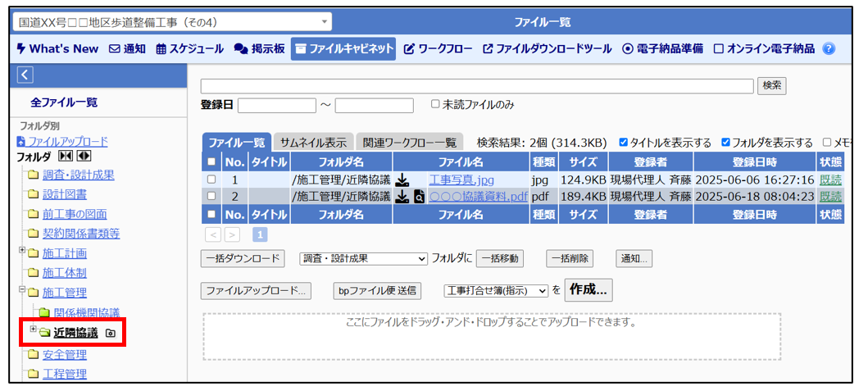
Task: Click the expand-all folders icon beside フォルダ
Action: [84, 156]
